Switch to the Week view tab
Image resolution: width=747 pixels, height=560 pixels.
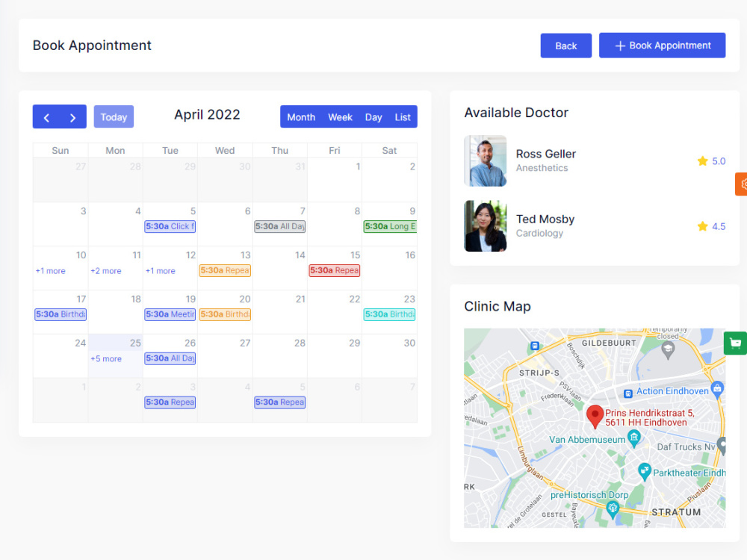[x=341, y=116]
